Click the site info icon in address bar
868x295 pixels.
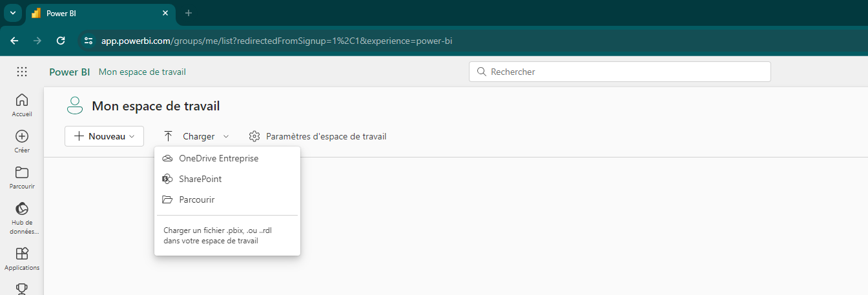click(89, 41)
